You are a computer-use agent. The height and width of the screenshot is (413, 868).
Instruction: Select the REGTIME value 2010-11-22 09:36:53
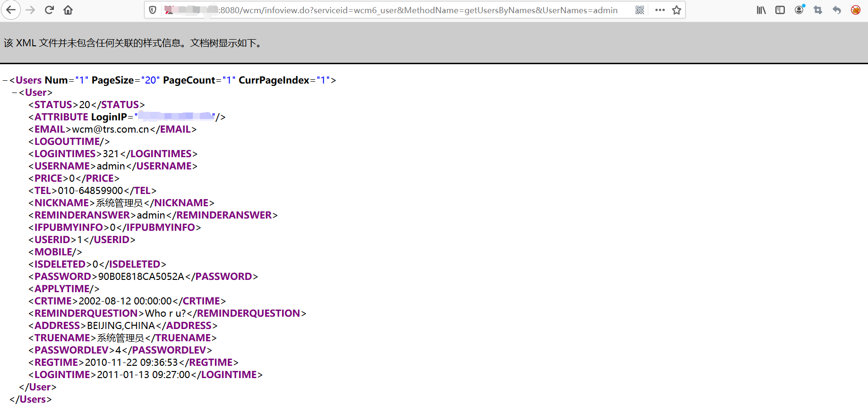[131, 362]
